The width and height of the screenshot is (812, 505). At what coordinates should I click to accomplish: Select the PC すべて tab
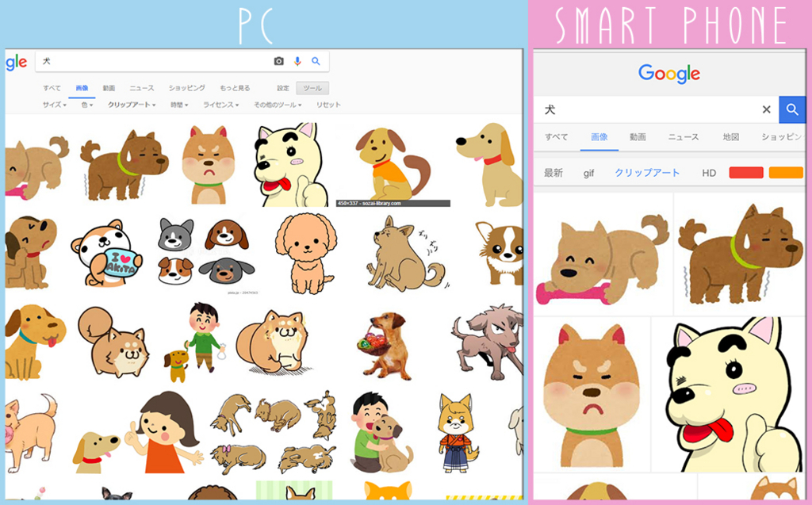pyautogui.click(x=52, y=88)
